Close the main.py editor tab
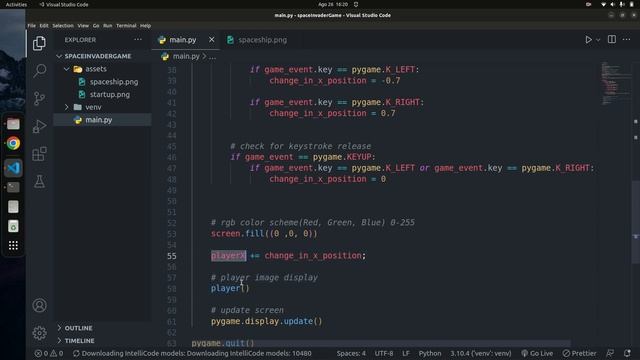 tap(211, 40)
